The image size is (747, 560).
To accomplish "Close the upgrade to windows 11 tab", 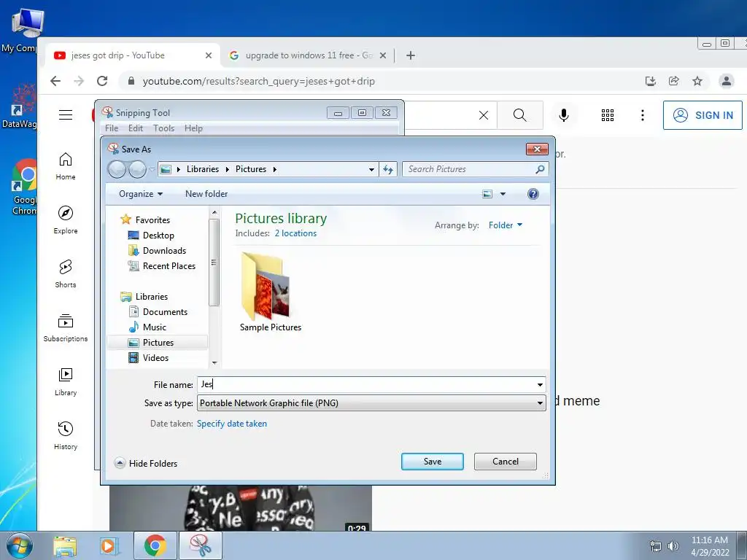I will [x=382, y=55].
